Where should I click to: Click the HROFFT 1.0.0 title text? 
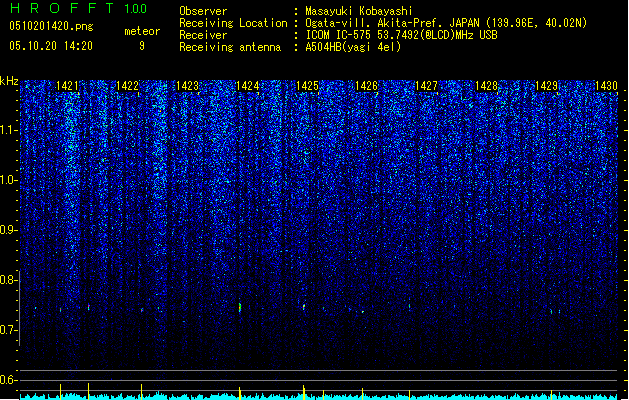(78, 8)
